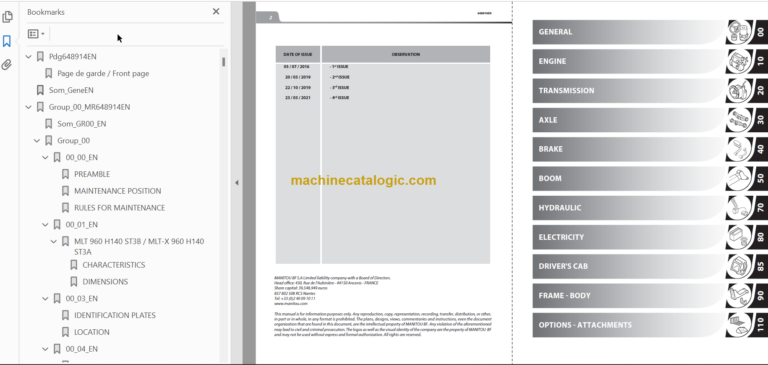Click the bookmark icon beside 00_03_EN
The image size is (768, 365).
57,298
